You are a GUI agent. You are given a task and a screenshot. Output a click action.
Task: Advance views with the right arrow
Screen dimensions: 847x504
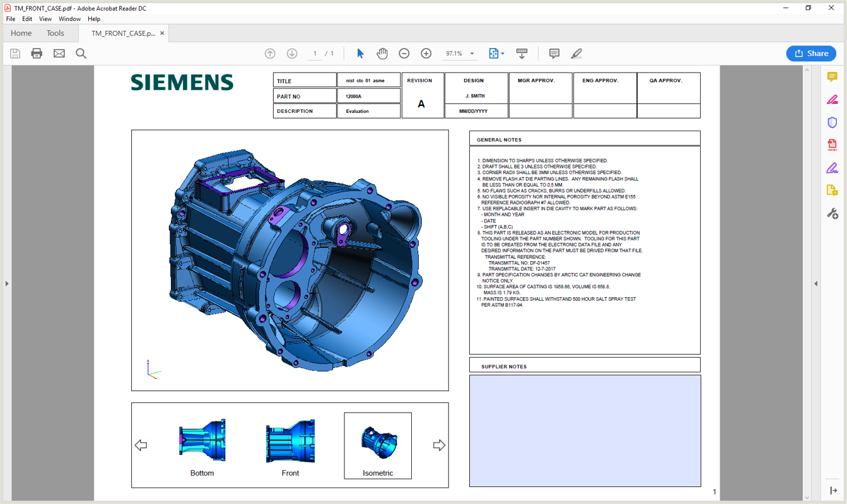pos(438,445)
